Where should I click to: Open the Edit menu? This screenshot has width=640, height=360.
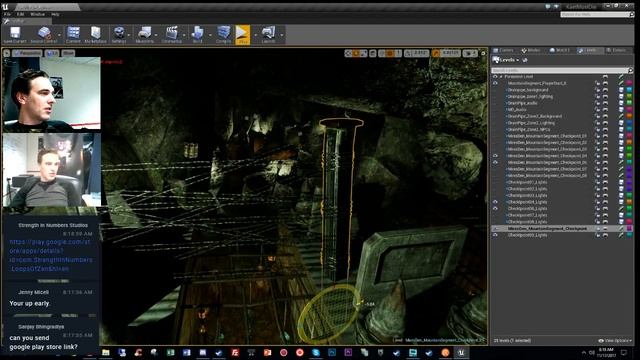pyautogui.click(x=20, y=14)
